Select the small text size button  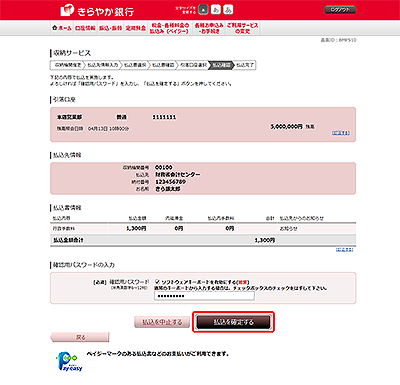pos(203,10)
